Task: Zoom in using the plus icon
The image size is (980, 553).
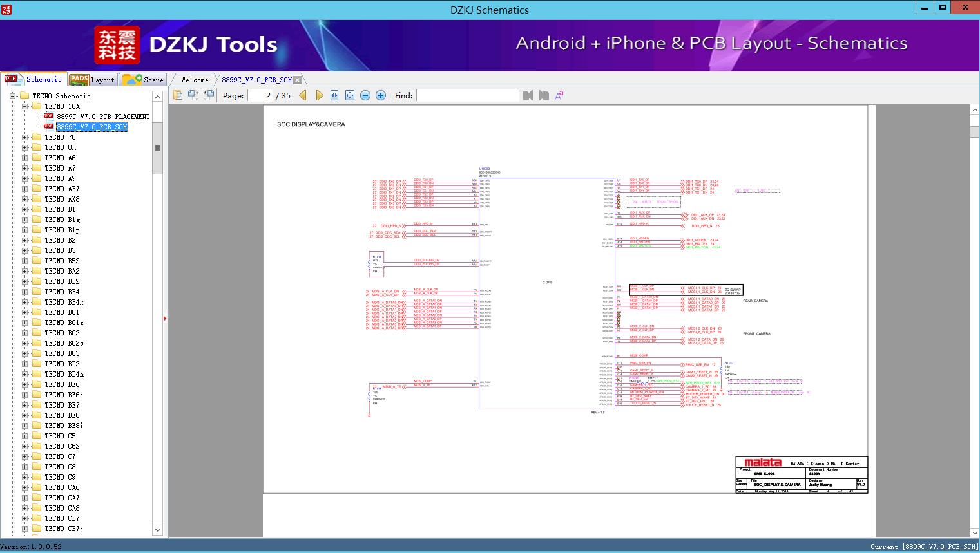Action: (x=381, y=95)
